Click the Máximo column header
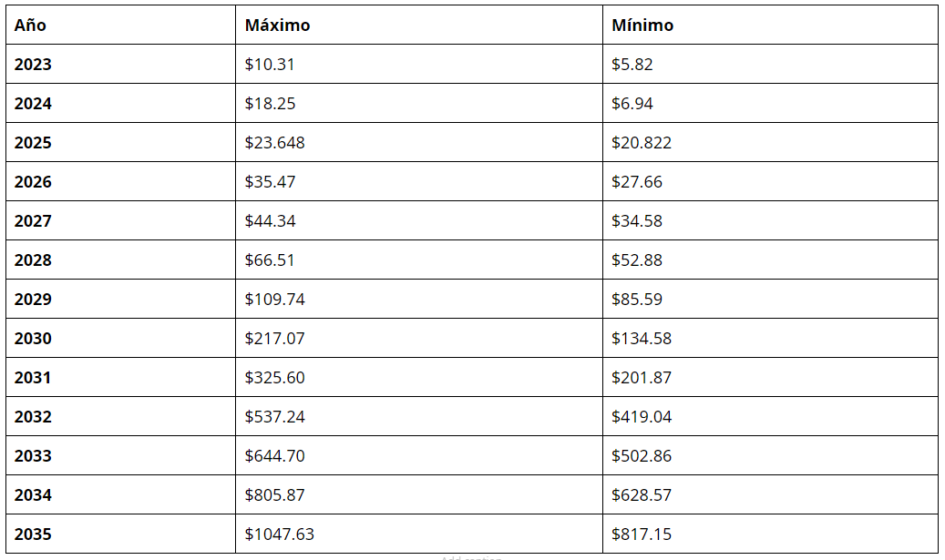This screenshot has width=945, height=560. click(419, 25)
